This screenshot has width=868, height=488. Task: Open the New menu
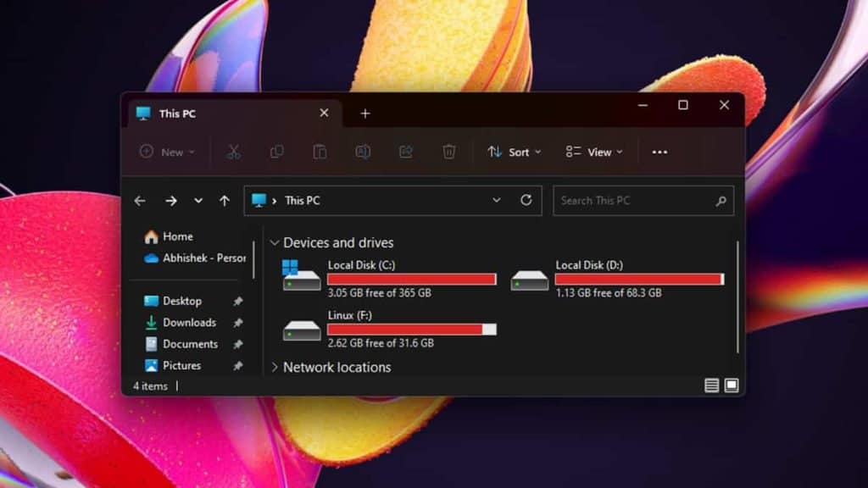[x=167, y=152]
